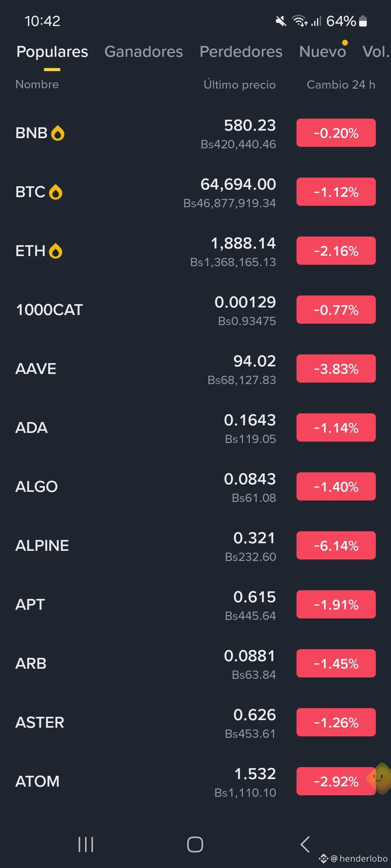Tap the flame icon beside BTC
The height and width of the screenshot is (868, 391).
coord(55,192)
